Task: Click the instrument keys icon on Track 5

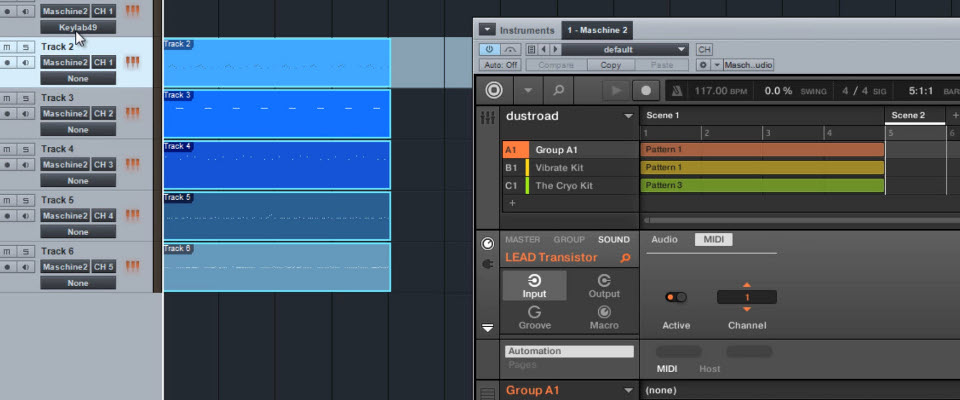Action: coord(132,216)
